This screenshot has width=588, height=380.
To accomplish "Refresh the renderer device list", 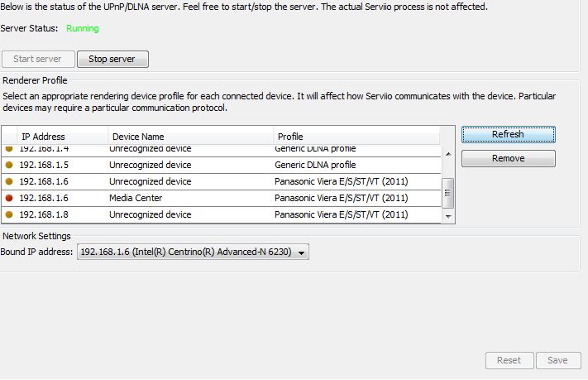I will [x=508, y=134].
